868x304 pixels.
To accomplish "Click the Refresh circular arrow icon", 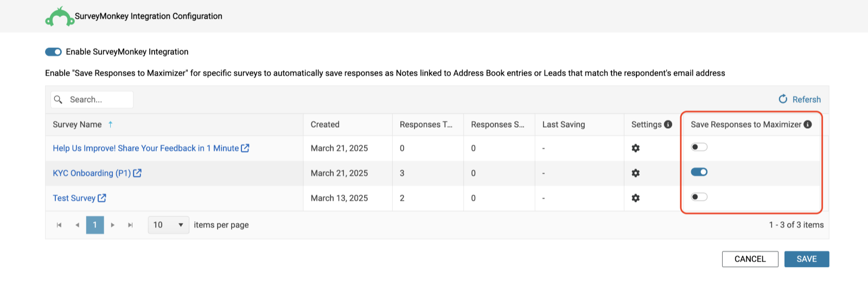I will [x=783, y=99].
